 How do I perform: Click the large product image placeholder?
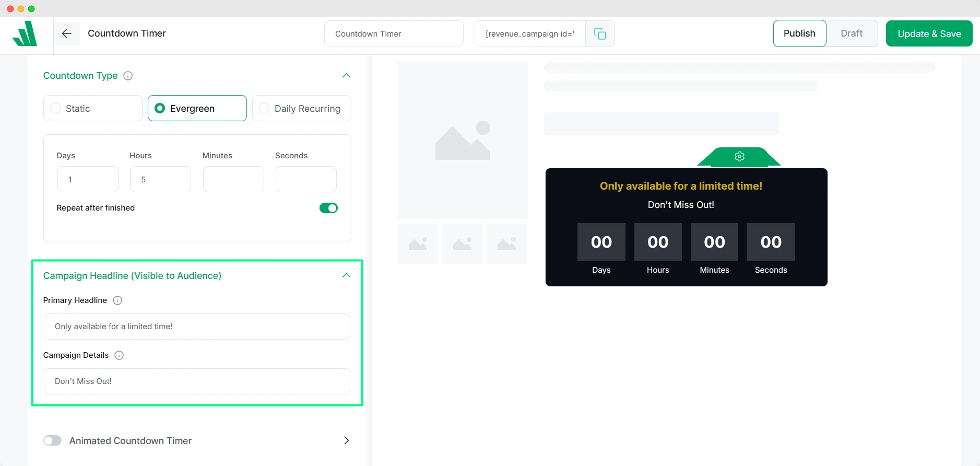point(463,140)
